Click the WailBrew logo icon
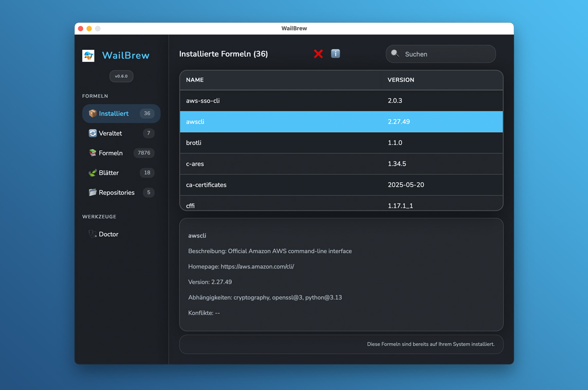 (x=88, y=56)
